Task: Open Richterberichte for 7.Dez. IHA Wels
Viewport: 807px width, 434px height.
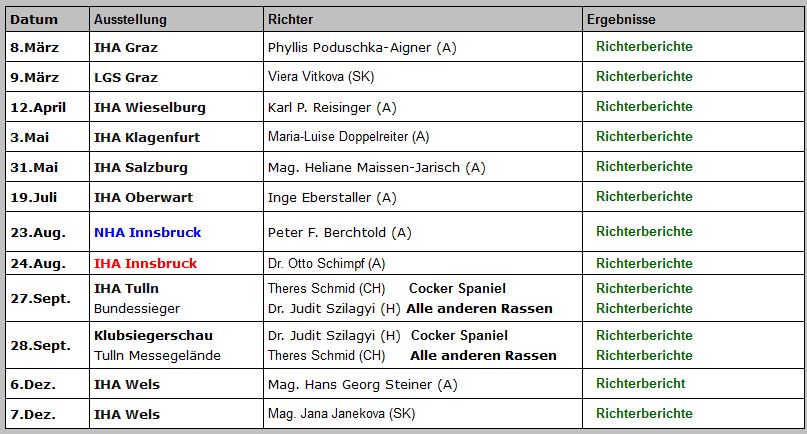Action: (x=644, y=414)
